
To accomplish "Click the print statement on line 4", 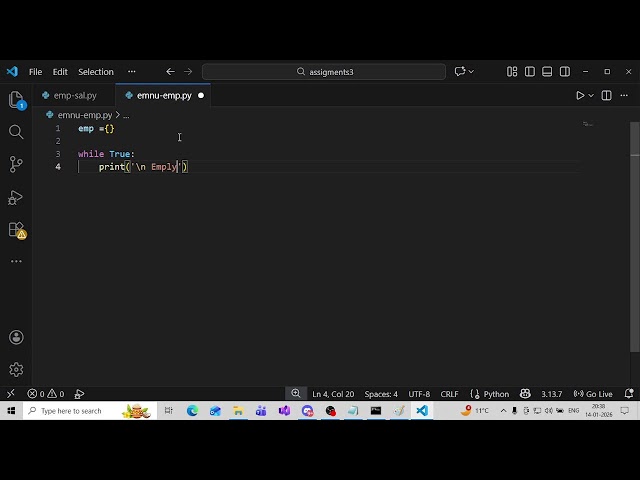I will click(x=143, y=167).
